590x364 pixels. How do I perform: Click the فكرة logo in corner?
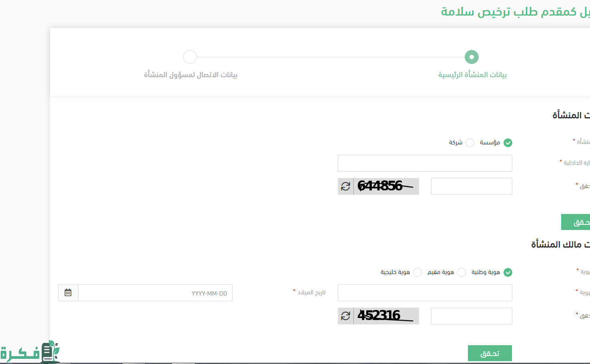30,352
